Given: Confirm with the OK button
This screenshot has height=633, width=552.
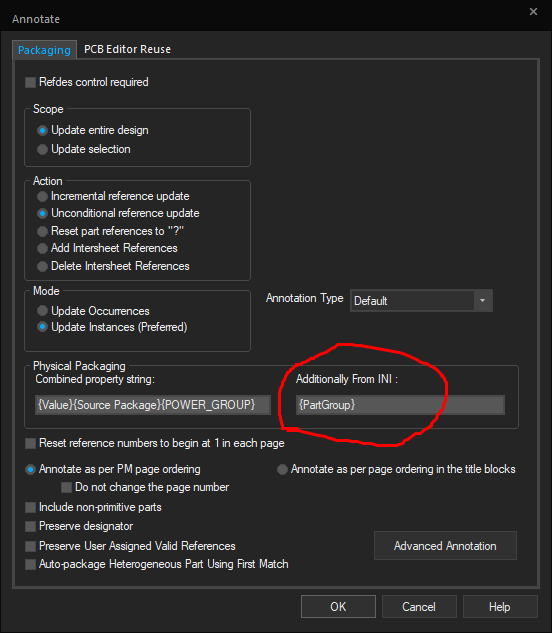Looking at the screenshot, I should [x=338, y=606].
